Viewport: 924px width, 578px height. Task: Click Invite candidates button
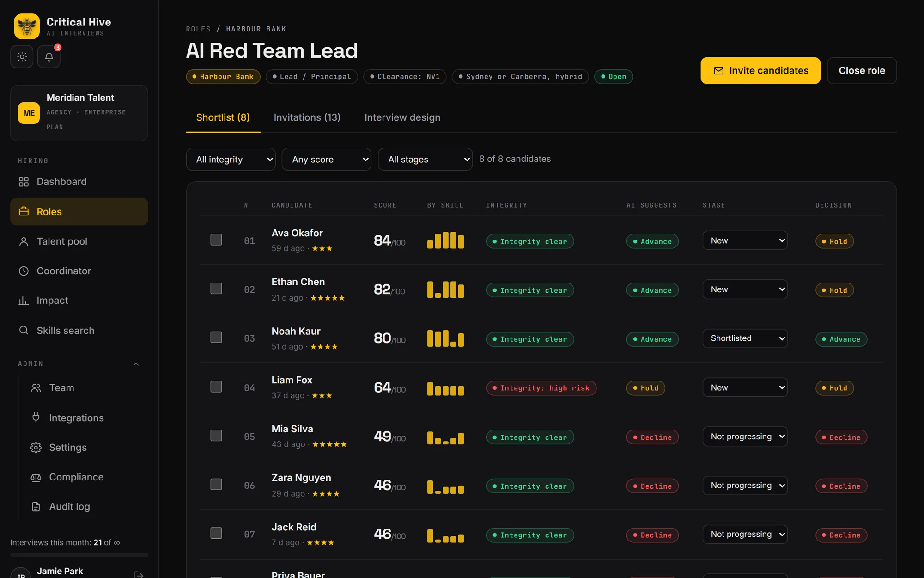(760, 70)
